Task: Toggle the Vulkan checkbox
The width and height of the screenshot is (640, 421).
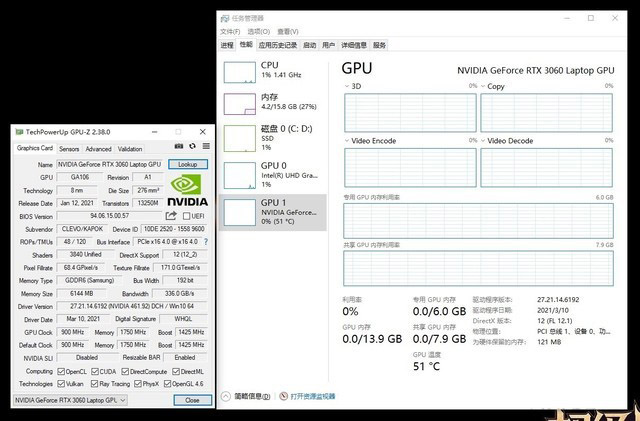Action: click(61, 384)
